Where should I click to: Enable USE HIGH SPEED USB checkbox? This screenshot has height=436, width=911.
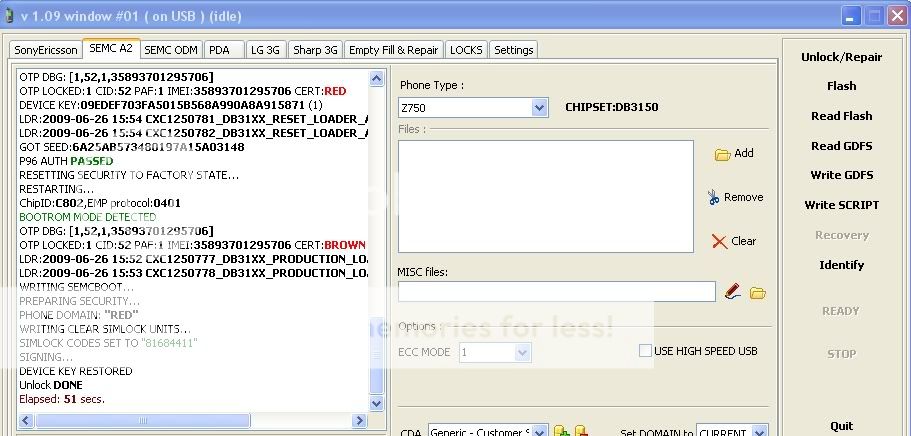646,351
